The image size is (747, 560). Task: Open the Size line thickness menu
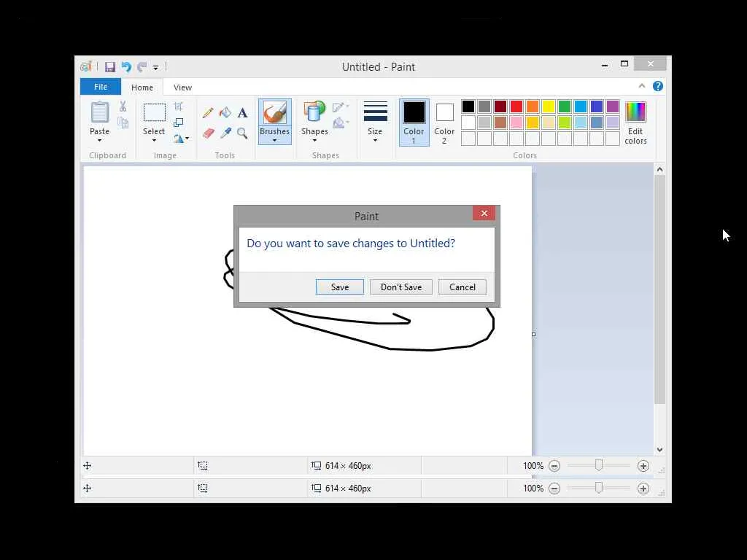tap(375, 122)
